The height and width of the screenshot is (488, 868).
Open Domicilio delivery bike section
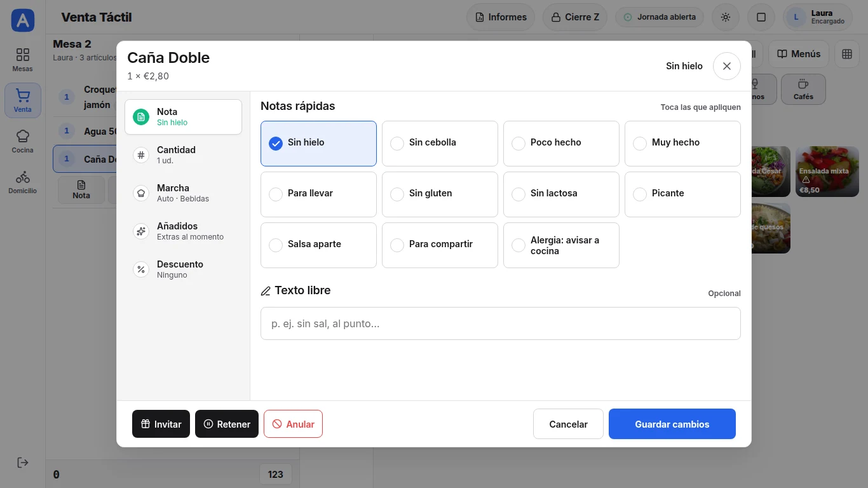coord(23,182)
